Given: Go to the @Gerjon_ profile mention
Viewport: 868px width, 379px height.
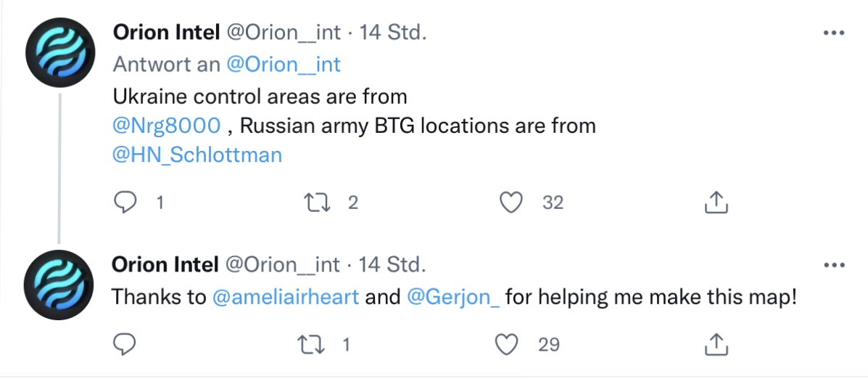Looking at the screenshot, I should coord(453,297).
